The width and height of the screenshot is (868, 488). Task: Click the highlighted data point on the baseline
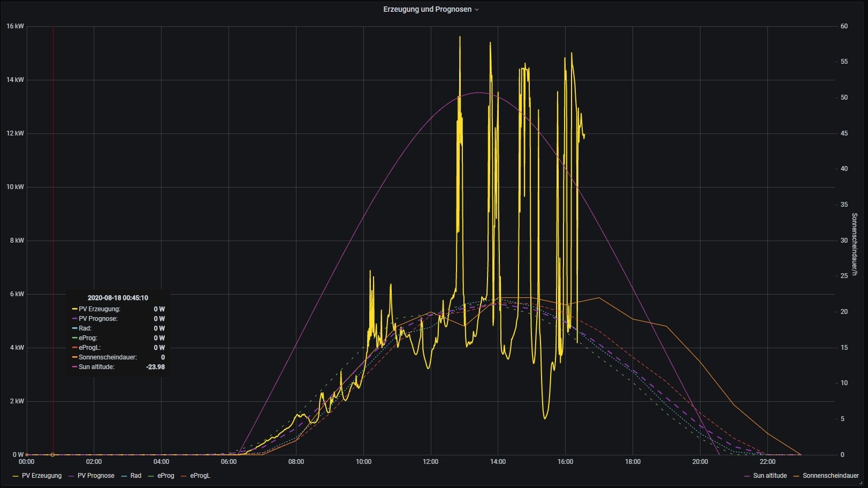pos(52,455)
